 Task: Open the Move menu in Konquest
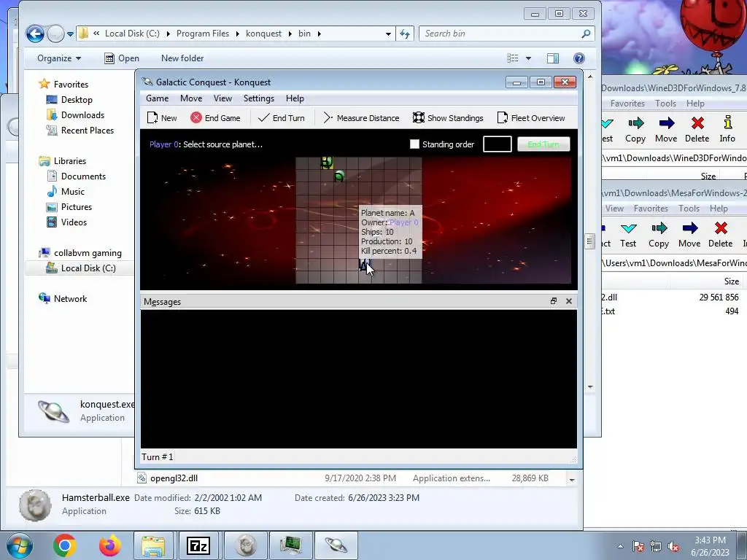click(191, 98)
